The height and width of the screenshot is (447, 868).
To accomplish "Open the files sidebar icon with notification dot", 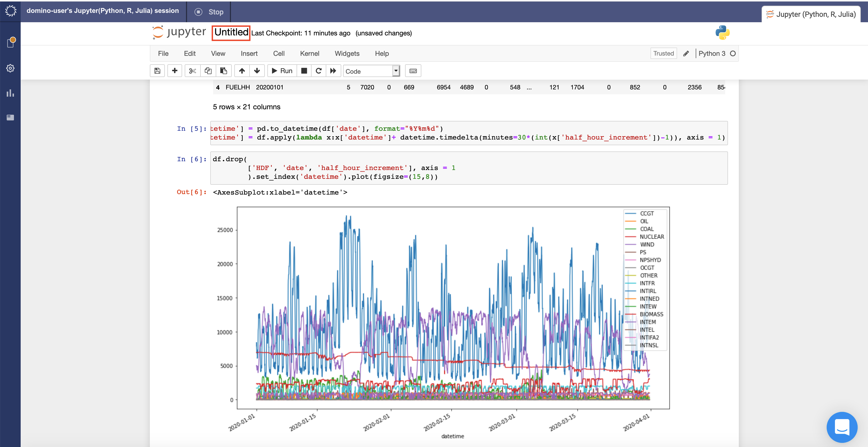I will [11, 42].
